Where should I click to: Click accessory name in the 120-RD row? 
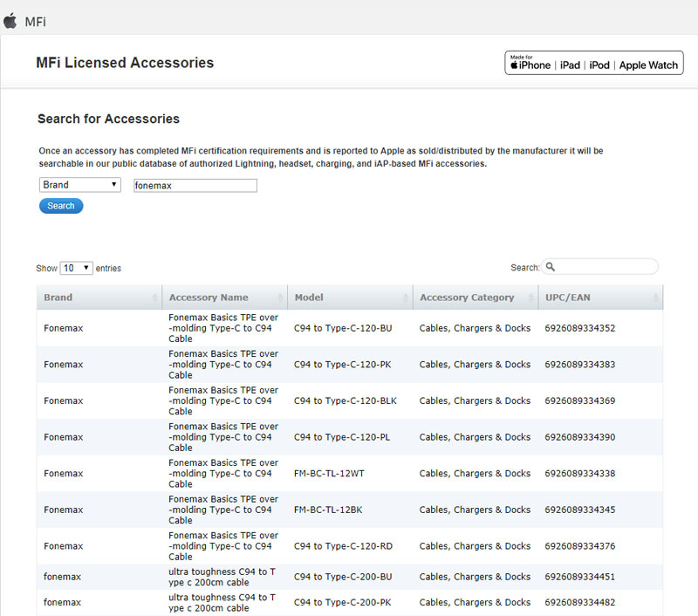[223, 546]
